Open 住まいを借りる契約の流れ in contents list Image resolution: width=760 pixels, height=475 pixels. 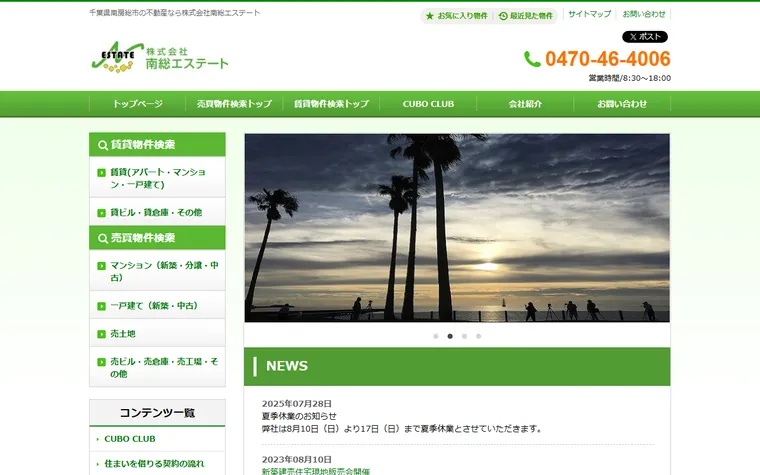[154, 464]
